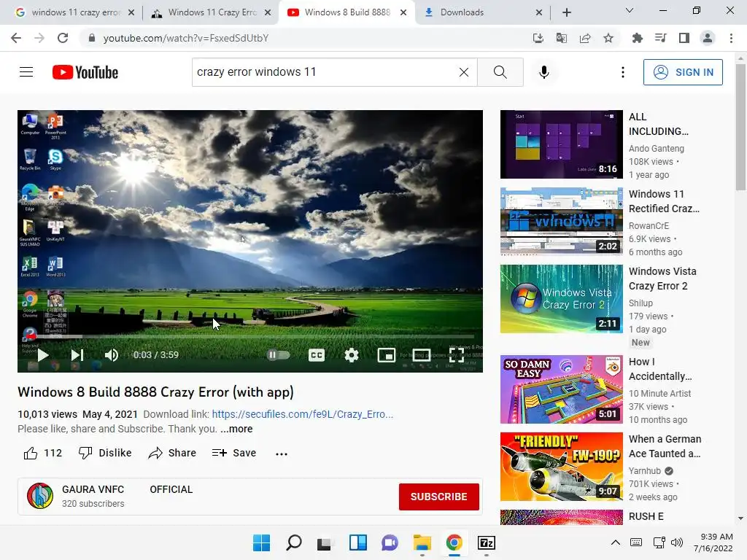747x560 pixels.
Task: Close the Windows 8 Build 8888 tab
Action: 403,12
